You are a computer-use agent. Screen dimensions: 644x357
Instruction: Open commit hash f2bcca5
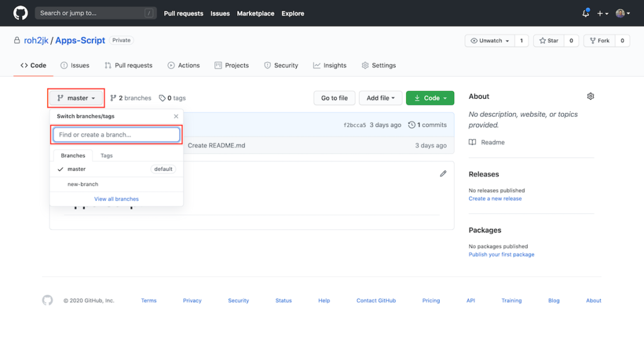click(355, 125)
